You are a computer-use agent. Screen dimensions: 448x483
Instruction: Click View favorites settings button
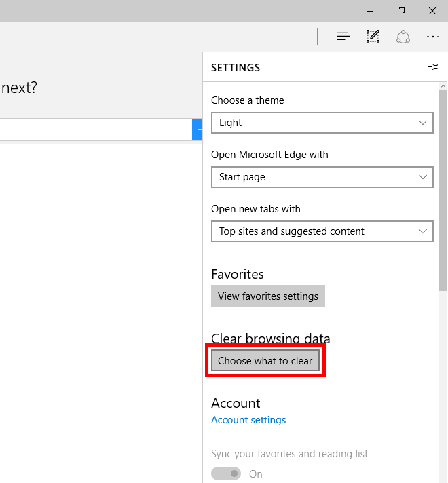[268, 296]
